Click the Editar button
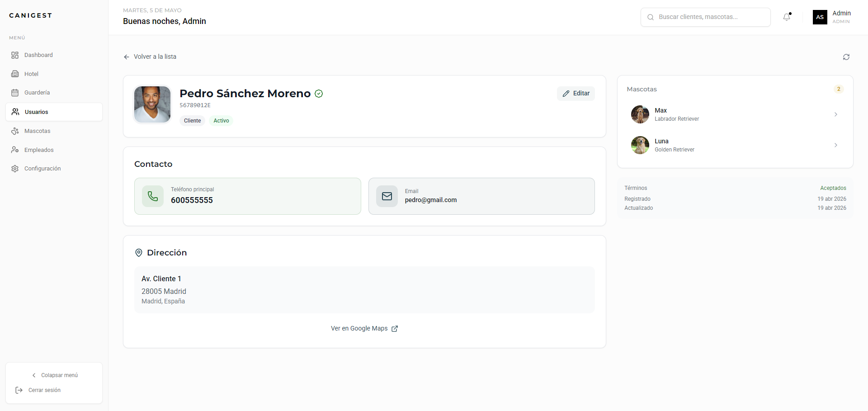 point(576,94)
